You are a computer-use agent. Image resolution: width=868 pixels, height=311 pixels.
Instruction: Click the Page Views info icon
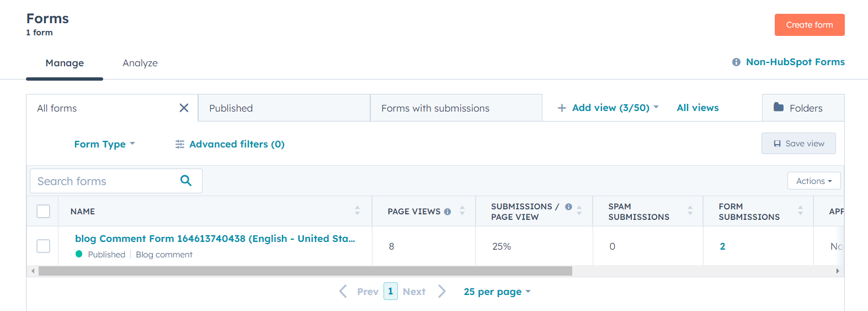click(x=448, y=212)
